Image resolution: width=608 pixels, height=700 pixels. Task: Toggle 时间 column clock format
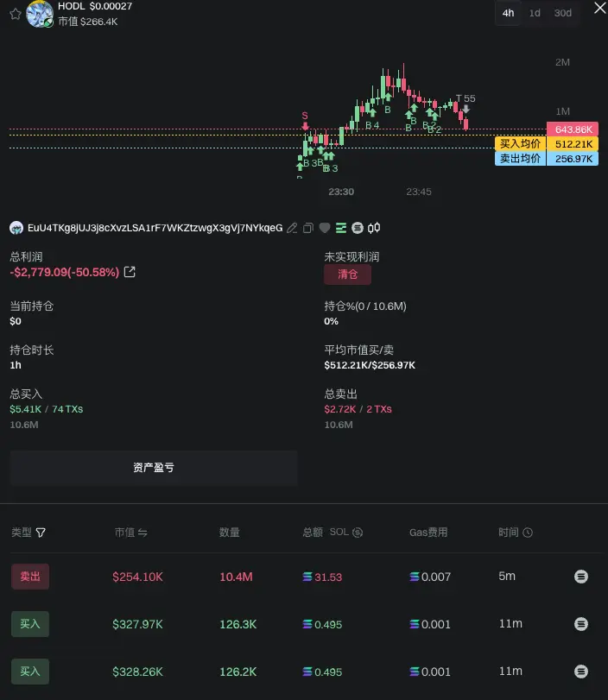tap(528, 533)
